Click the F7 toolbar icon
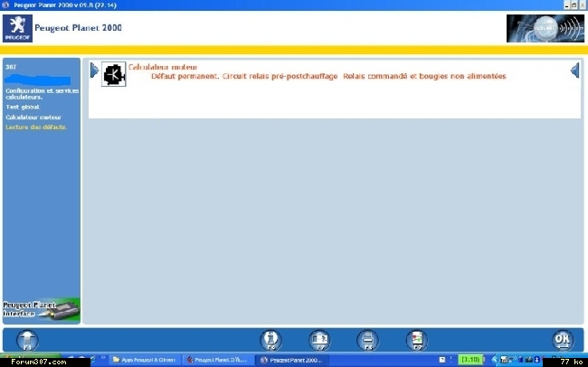 [319, 341]
